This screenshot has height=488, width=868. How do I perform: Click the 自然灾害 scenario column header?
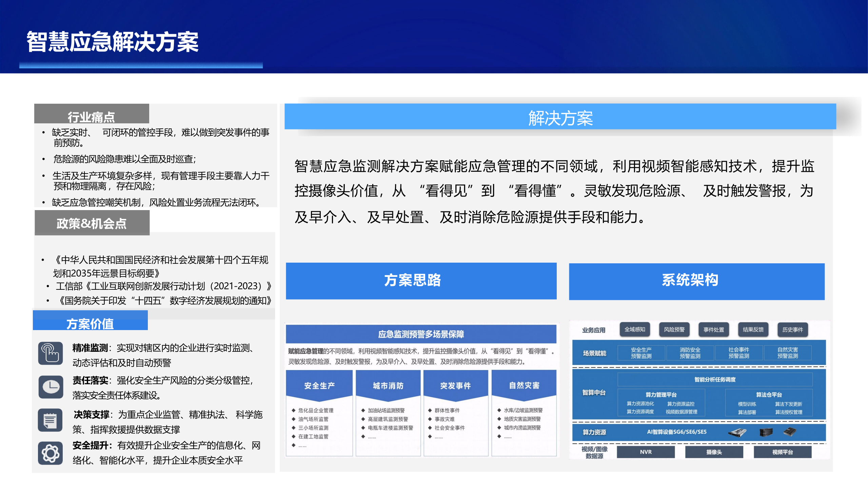[x=524, y=385]
